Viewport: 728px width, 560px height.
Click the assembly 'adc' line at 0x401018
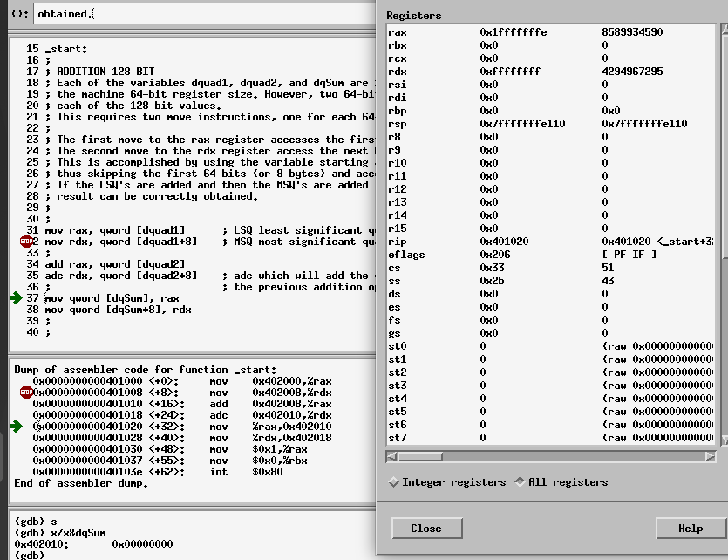point(182,415)
